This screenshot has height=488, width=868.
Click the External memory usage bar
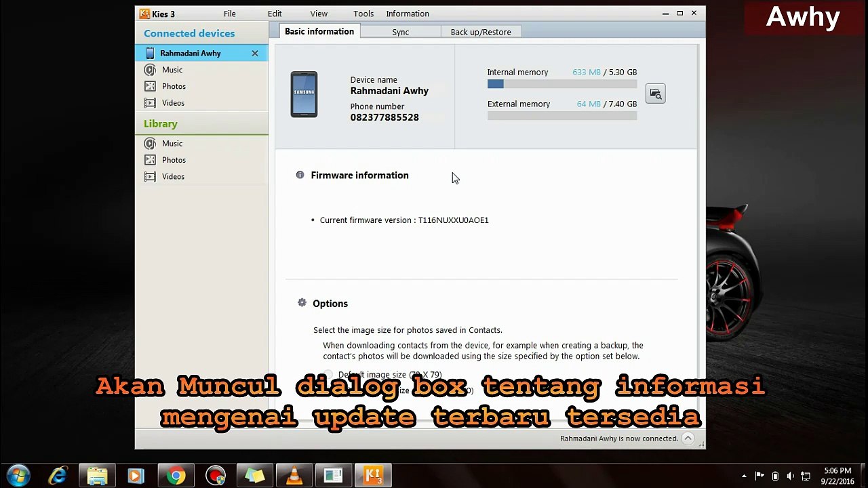[562, 116]
